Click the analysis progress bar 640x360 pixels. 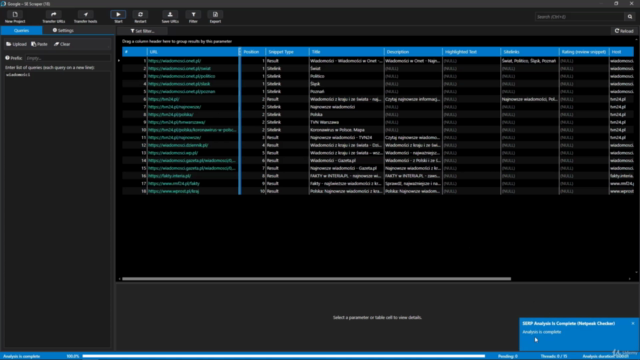pos(284,356)
